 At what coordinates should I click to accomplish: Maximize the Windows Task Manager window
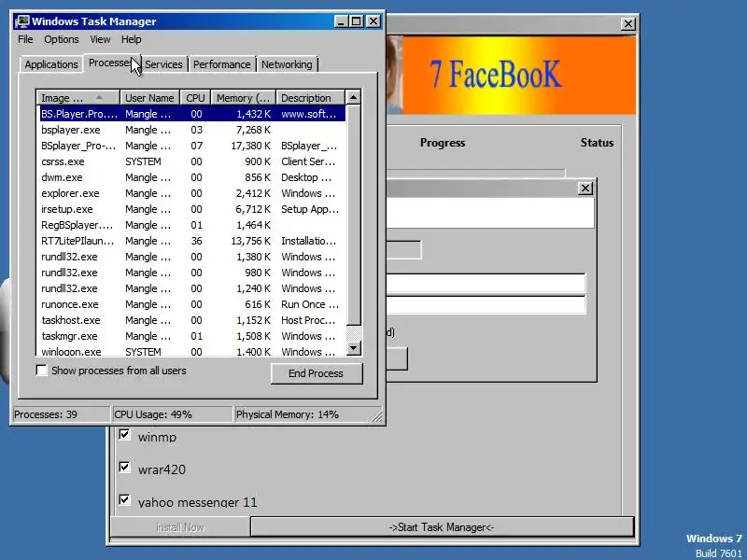pos(357,21)
